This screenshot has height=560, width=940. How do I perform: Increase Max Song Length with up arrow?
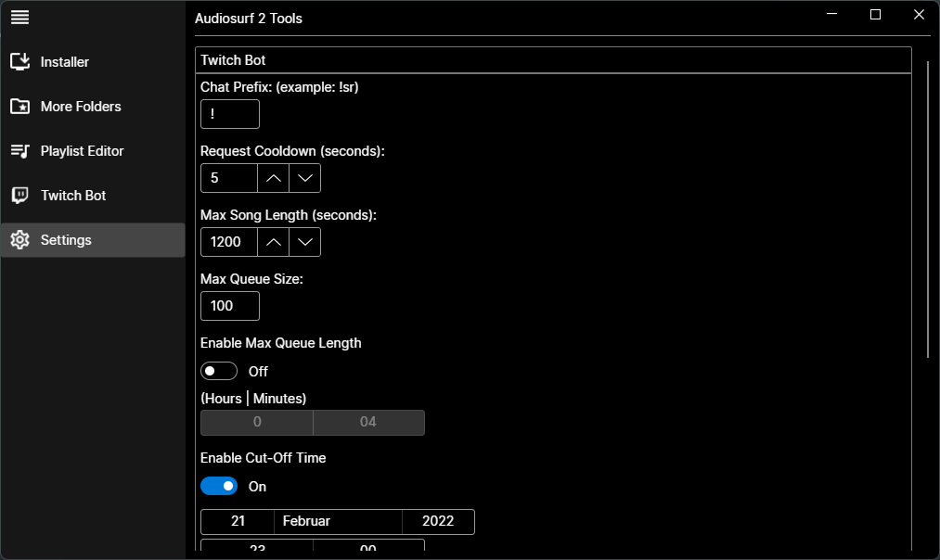coord(274,242)
